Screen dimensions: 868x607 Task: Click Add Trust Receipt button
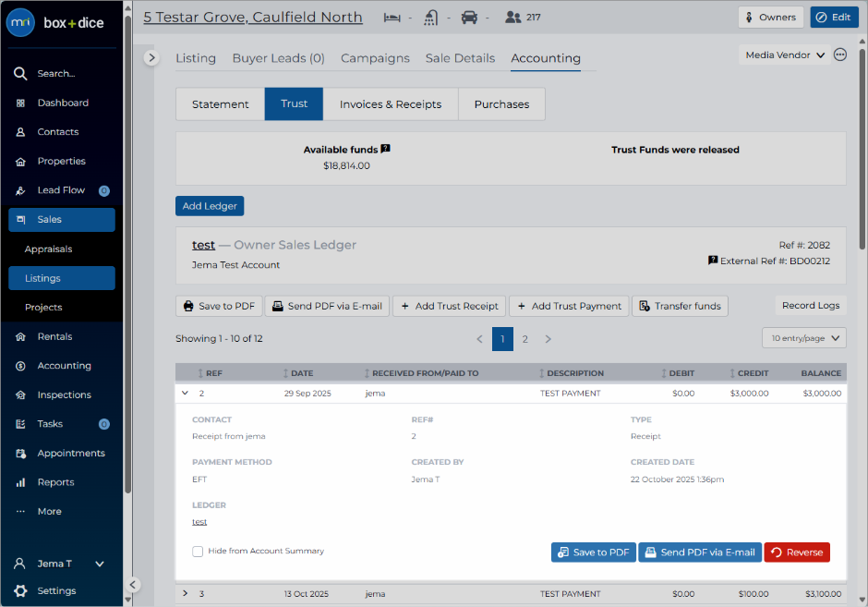click(449, 306)
